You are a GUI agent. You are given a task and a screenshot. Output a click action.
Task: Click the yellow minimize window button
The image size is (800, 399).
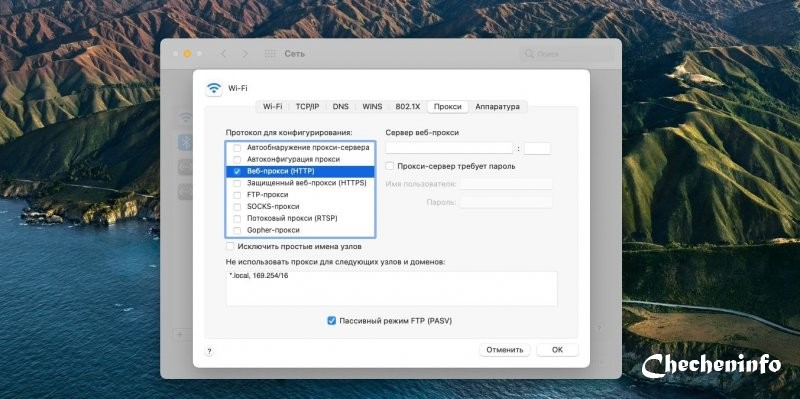(x=187, y=54)
